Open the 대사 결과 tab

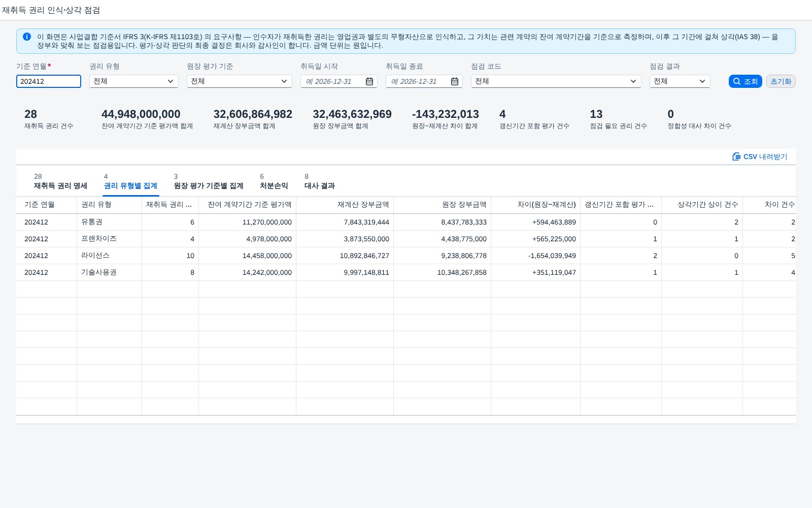[320, 182]
